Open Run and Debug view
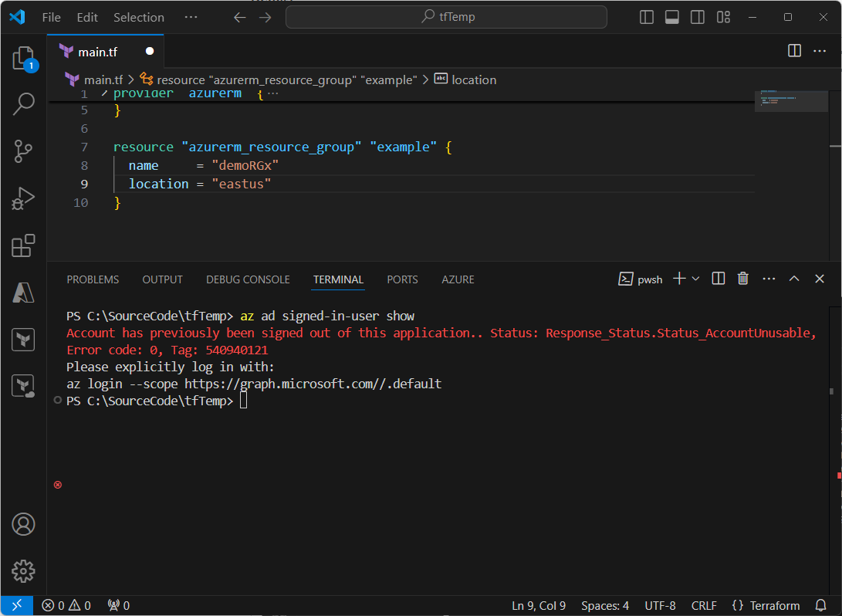This screenshot has height=616, width=842. [24, 198]
